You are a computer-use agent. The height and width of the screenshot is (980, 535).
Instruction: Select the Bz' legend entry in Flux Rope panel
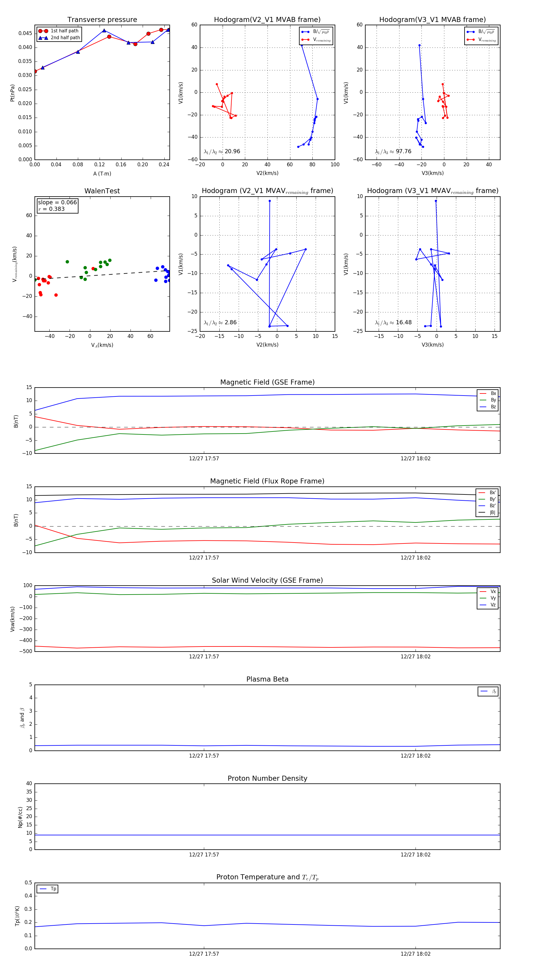[x=487, y=506]
